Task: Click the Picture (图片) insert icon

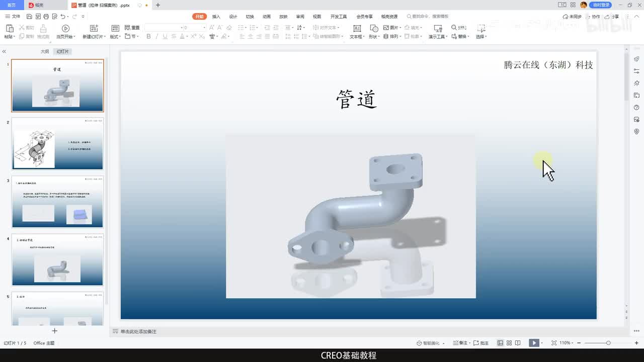Action: pyautogui.click(x=386, y=28)
